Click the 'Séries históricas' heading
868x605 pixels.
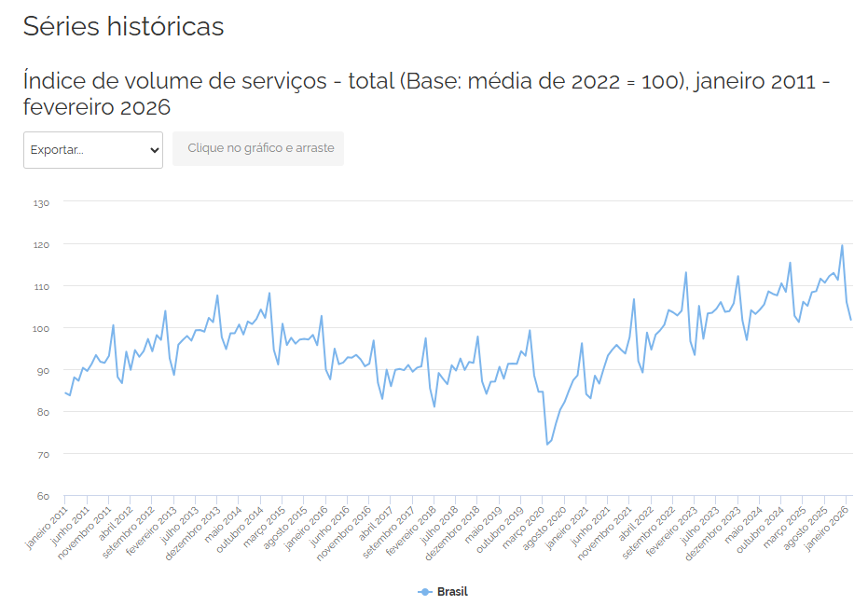[x=123, y=27]
